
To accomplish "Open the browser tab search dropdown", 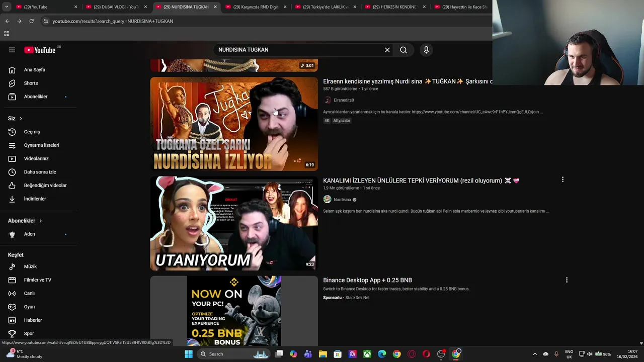I will pyautogui.click(x=6, y=7).
